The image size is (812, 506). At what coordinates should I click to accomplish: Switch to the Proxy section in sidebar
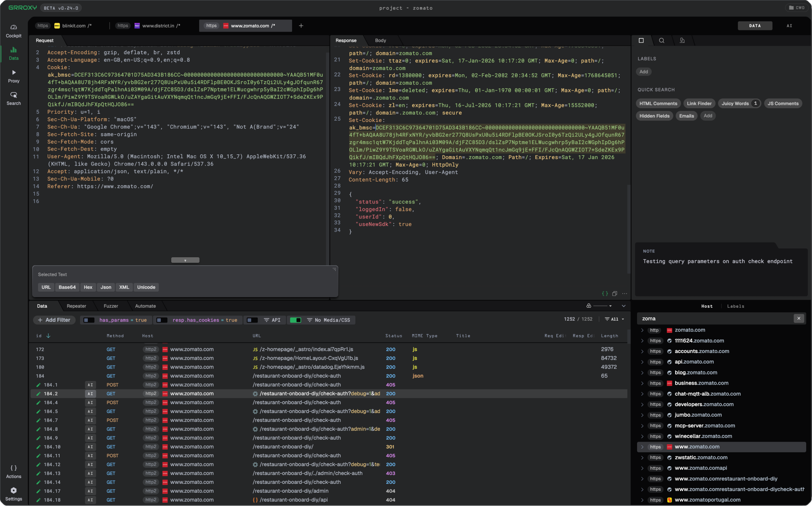pyautogui.click(x=14, y=76)
